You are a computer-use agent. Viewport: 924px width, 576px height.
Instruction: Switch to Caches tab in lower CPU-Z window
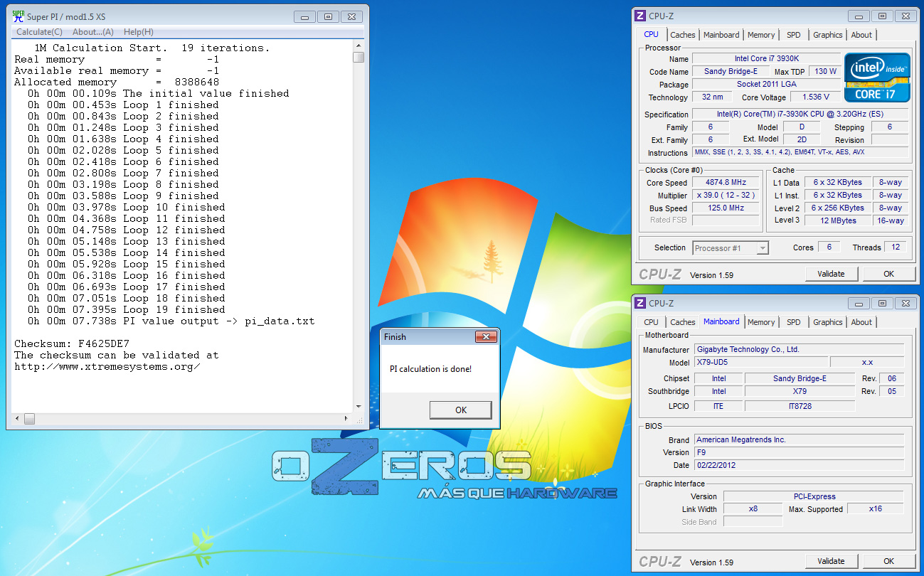pyautogui.click(x=682, y=322)
